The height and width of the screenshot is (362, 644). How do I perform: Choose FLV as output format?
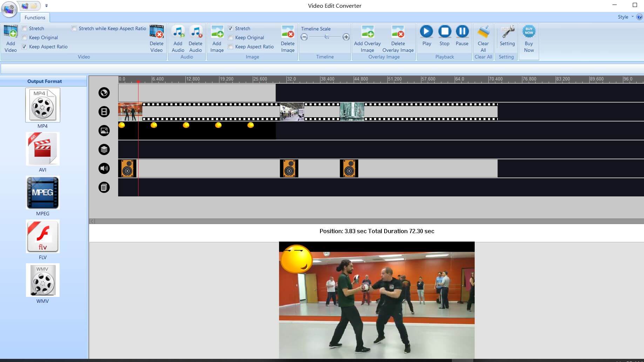pos(43,237)
